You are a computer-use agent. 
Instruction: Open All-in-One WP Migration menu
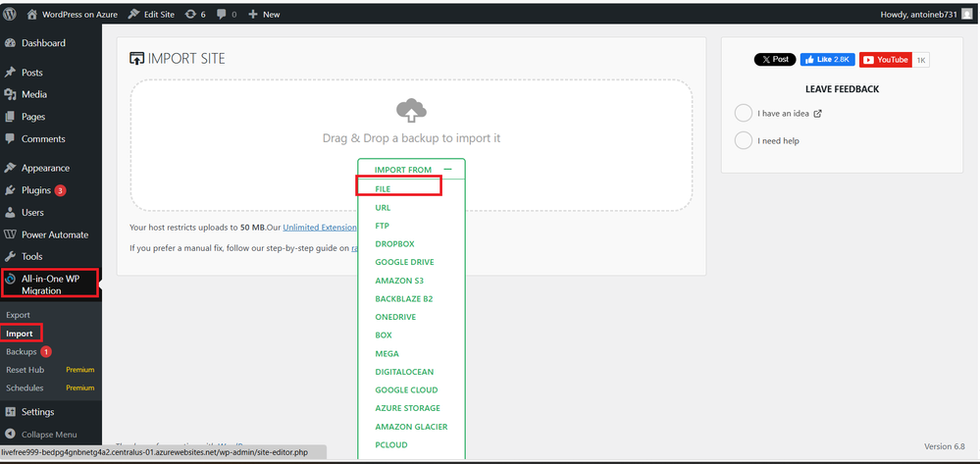pos(51,284)
